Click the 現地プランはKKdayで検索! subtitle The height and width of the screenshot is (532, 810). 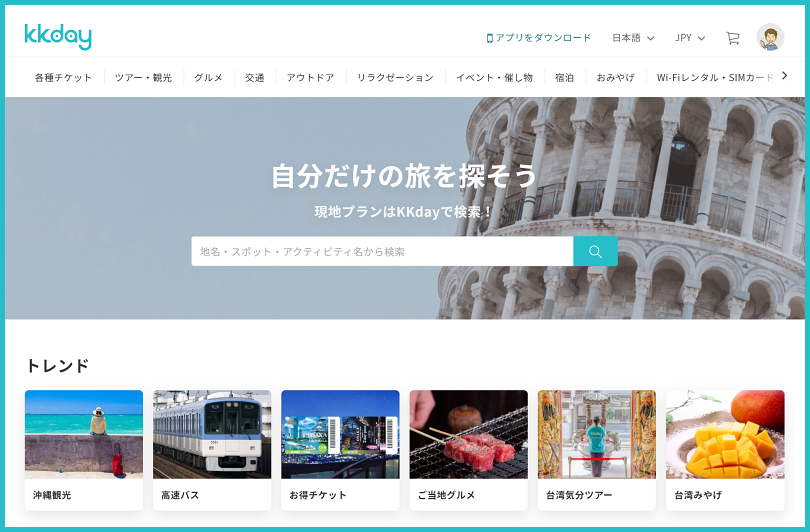click(403, 212)
